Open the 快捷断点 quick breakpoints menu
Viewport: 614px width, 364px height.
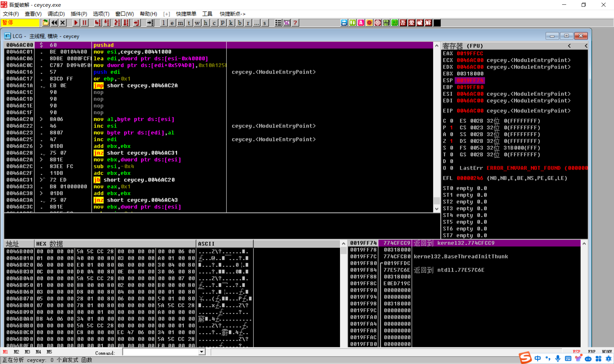pyautogui.click(x=233, y=14)
